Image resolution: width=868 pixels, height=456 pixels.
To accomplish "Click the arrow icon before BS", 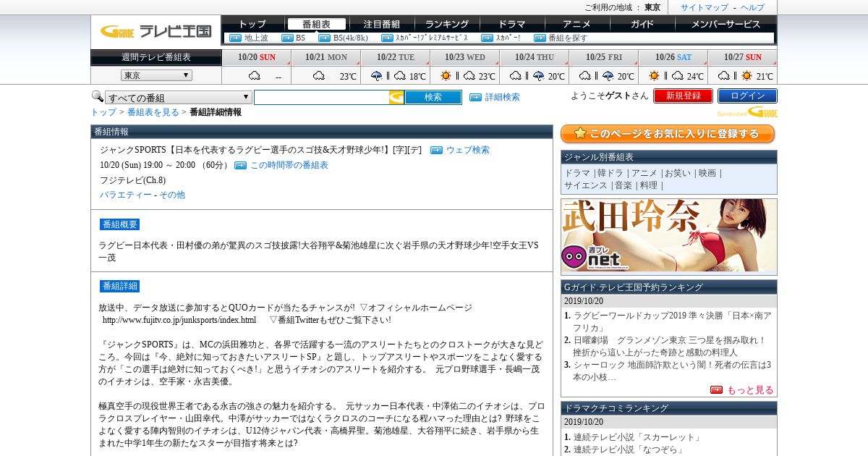I will (287, 38).
